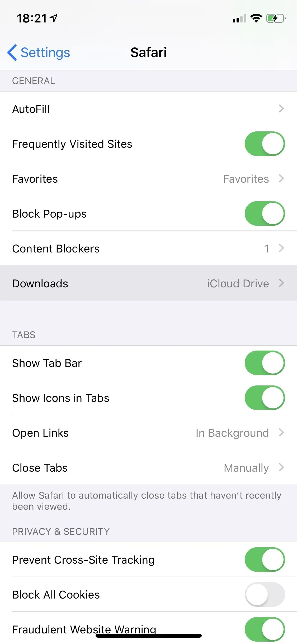Tap the home indicator bar at the bottom
The image size is (297, 644).
click(149, 635)
